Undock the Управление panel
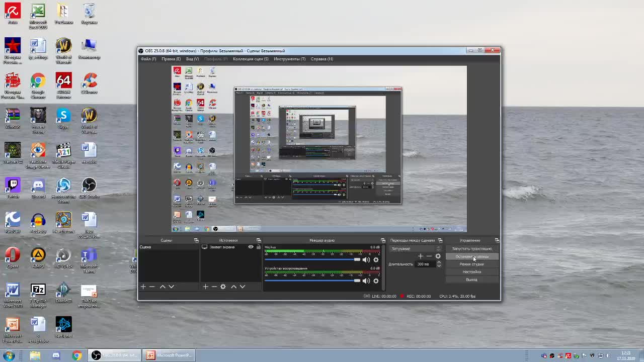 [497, 240]
